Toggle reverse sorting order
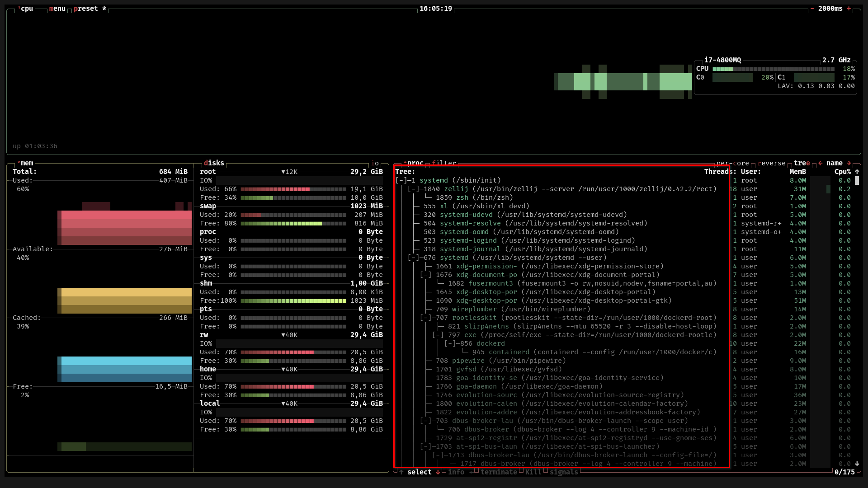The height and width of the screenshot is (488, 868). tap(771, 163)
